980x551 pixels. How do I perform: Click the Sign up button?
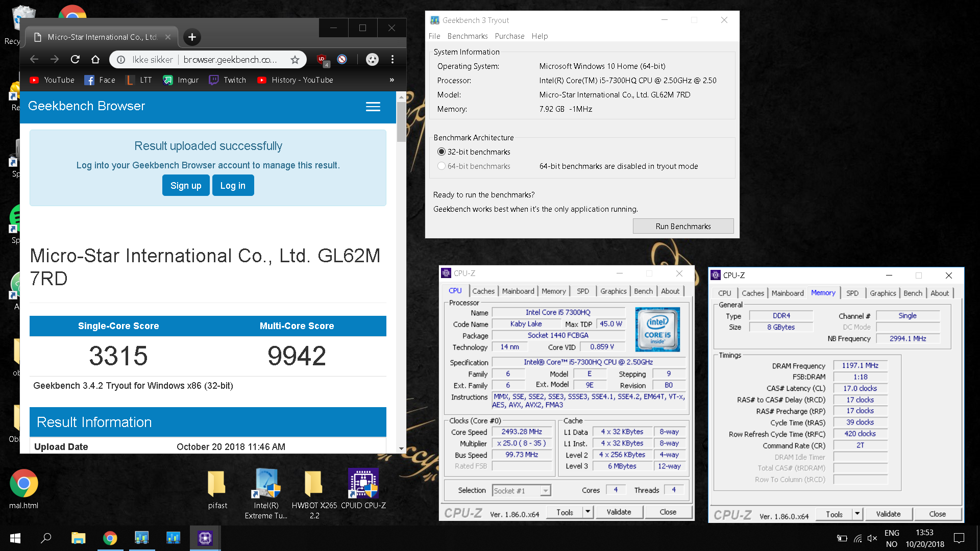(x=186, y=186)
